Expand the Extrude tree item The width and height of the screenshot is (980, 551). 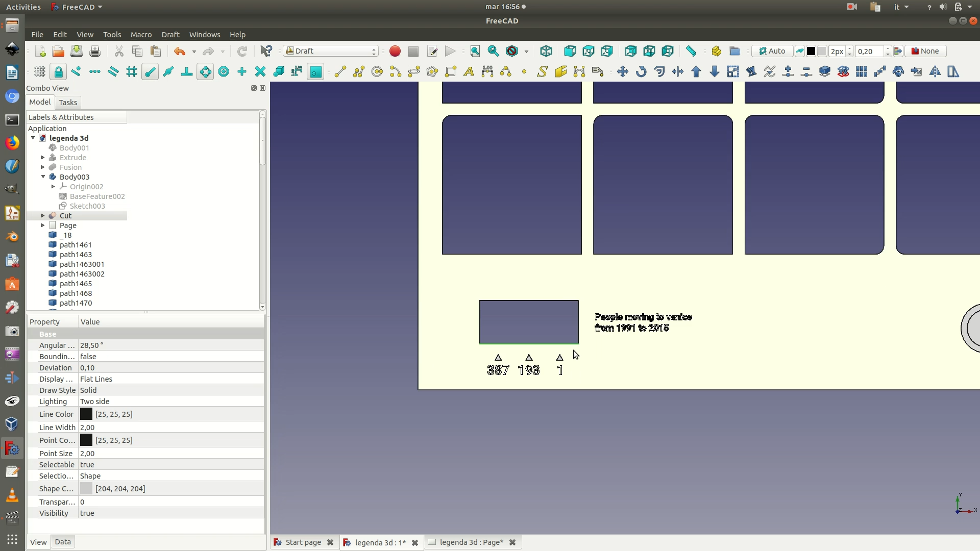click(43, 158)
